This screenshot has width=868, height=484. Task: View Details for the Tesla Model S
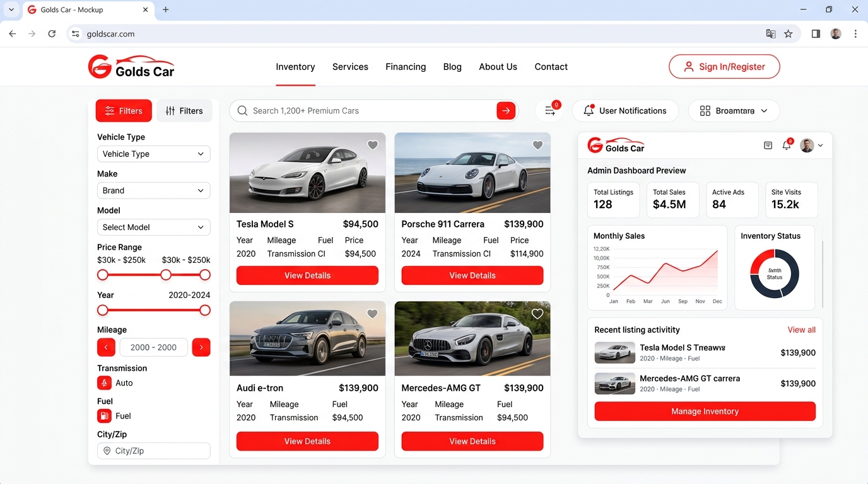pos(307,275)
